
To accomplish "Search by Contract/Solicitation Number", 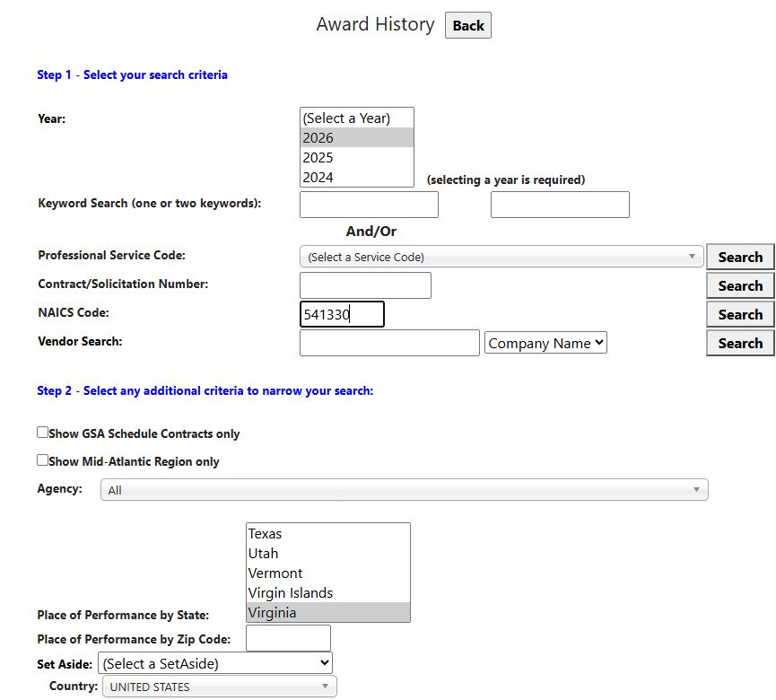I will click(740, 285).
